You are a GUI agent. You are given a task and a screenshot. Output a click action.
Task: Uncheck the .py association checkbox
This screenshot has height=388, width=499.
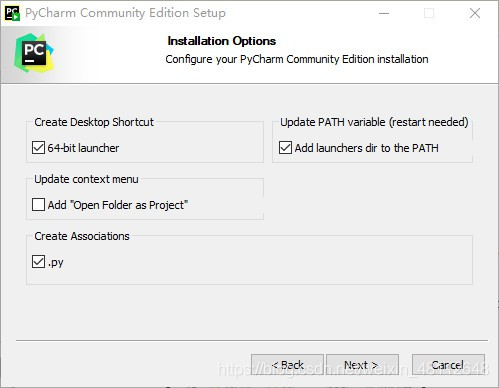(38, 262)
